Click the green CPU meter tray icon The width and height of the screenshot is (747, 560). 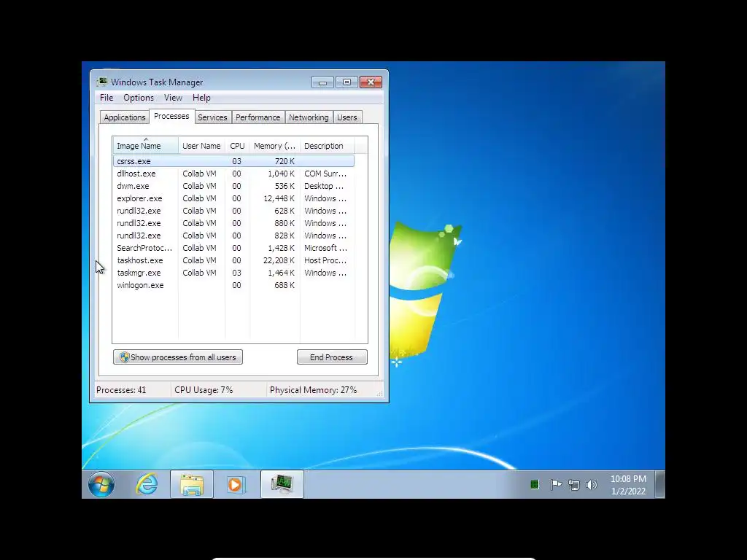point(535,485)
